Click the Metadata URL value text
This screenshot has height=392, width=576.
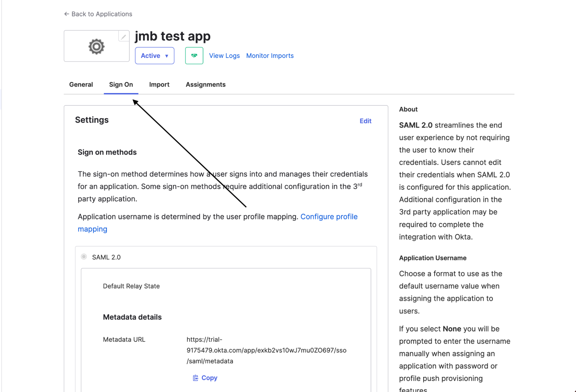pyautogui.click(x=267, y=350)
